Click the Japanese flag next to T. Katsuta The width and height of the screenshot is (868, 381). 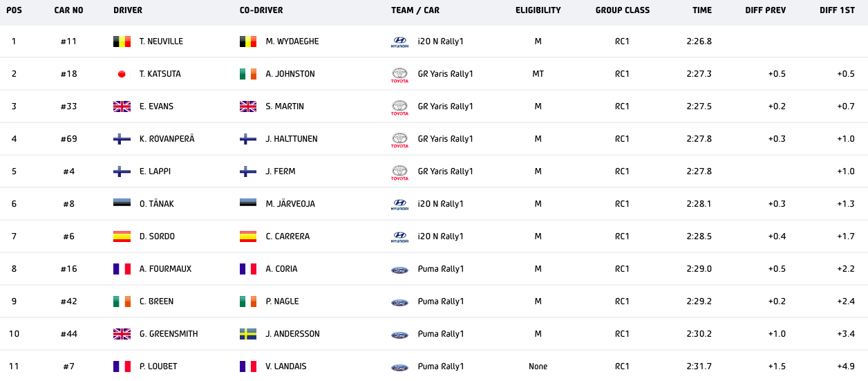point(122,74)
